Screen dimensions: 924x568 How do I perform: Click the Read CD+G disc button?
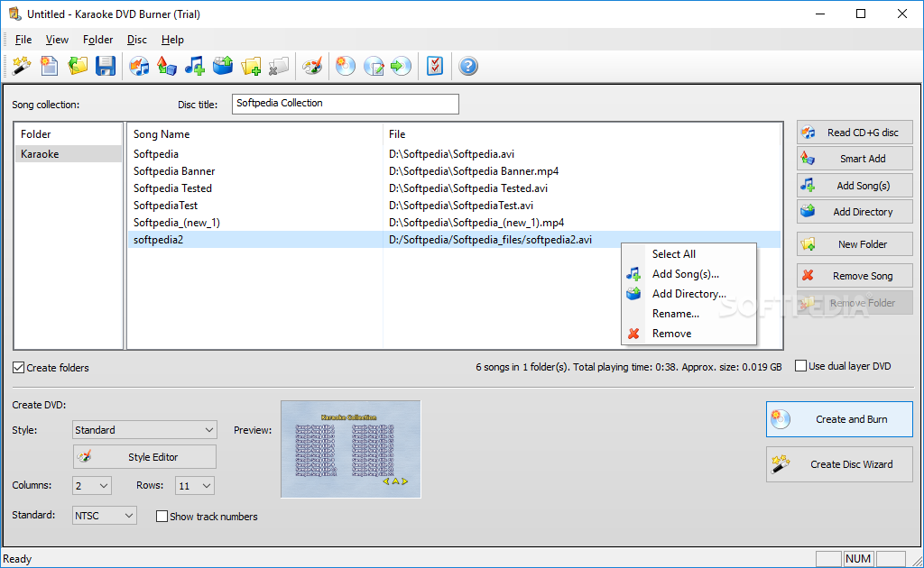click(x=855, y=133)
